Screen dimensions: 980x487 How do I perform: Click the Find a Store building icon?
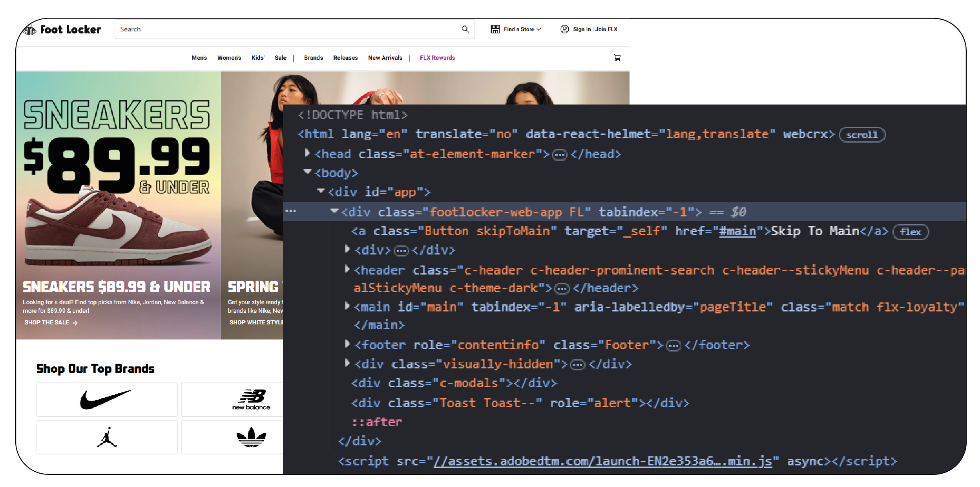[x=495, y=29]
